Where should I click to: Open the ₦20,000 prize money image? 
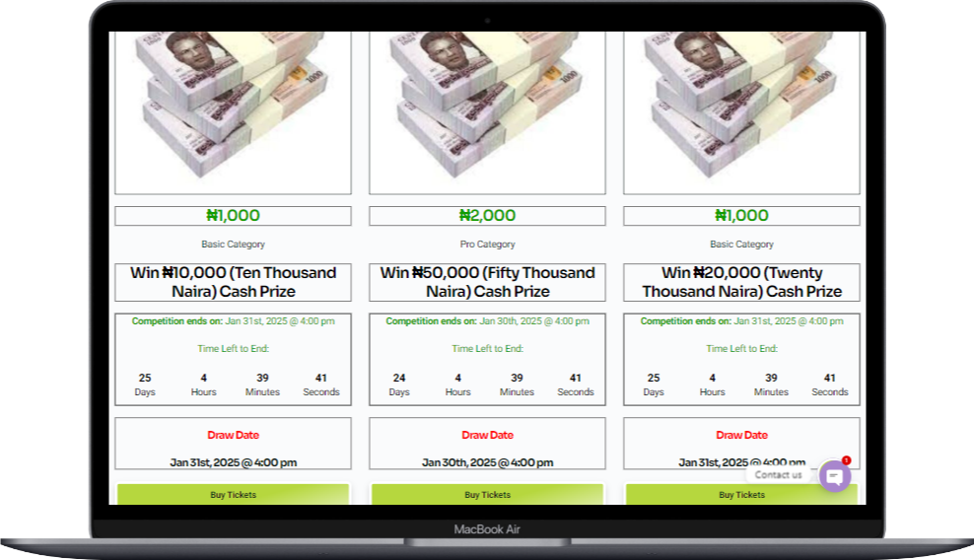pyautogui.click(x=741, y=111)
